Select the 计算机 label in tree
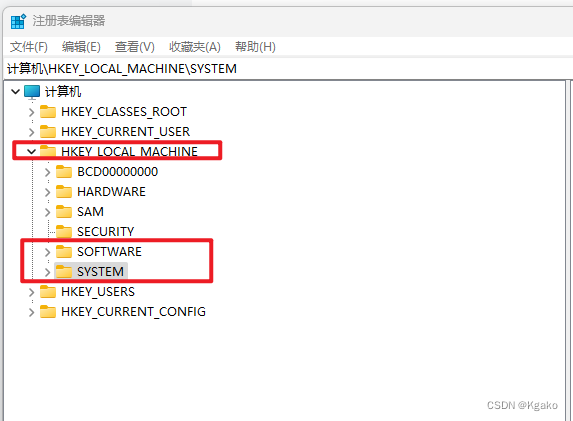The height and width of the screenshot is (421, 573). (63, 92)
